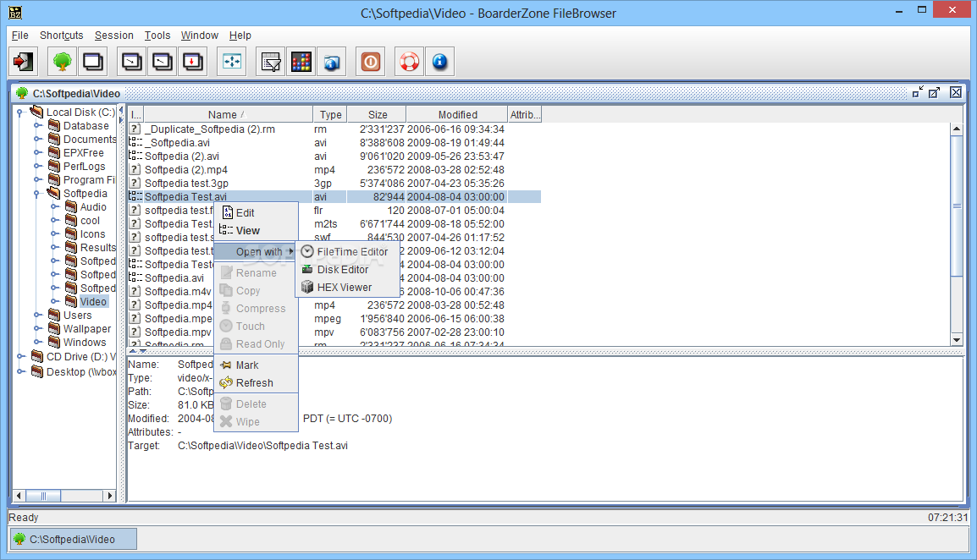Select the cool folder in the tree
Viewport: 977px width, 560px height.
(x=91, y=221)
